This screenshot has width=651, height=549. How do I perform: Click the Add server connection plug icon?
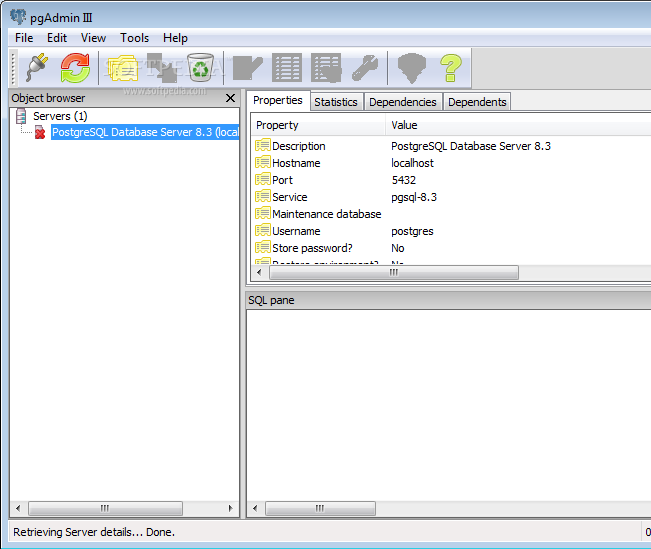tap(36, 68)
